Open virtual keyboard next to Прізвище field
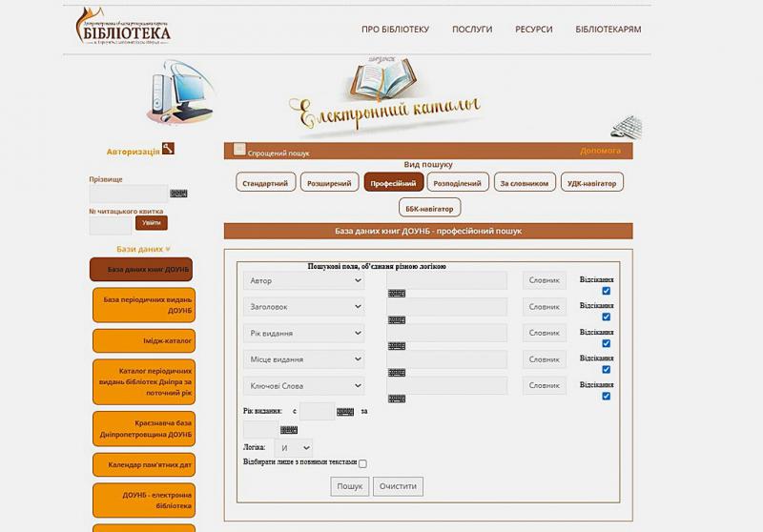This screenshot has height=532, width=763. [x=178, y=194]
